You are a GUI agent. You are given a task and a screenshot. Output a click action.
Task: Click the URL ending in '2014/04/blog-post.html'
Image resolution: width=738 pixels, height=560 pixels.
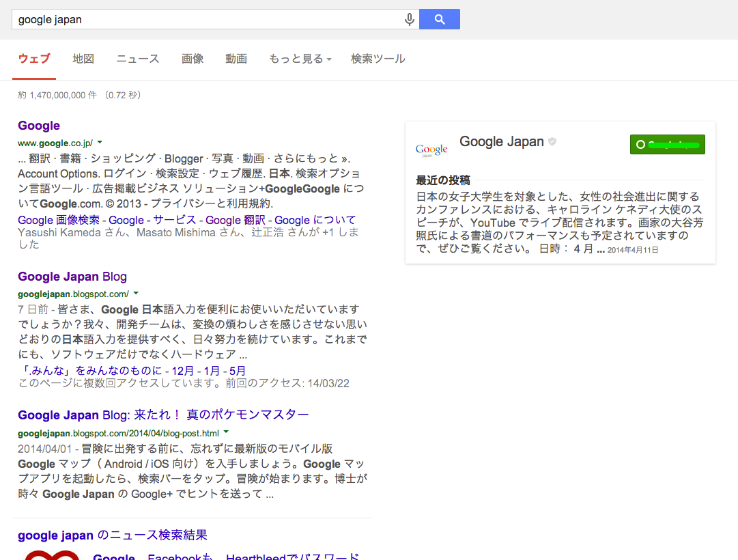coord(118,433)
